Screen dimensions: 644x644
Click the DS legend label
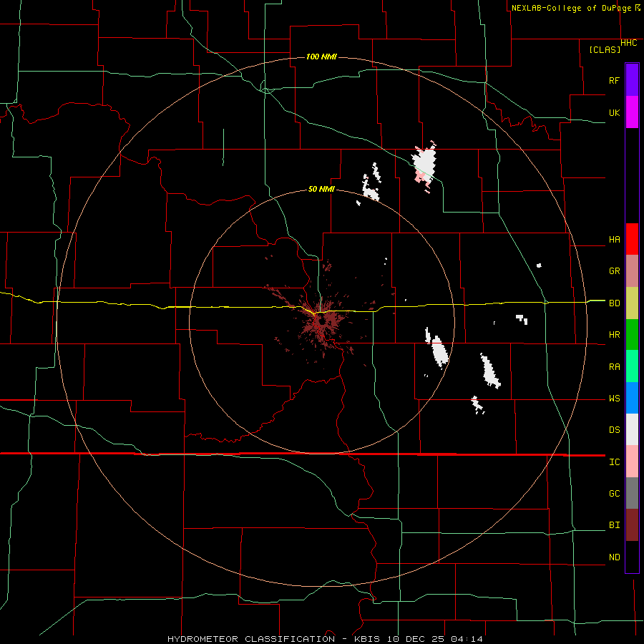coord(614,430)
